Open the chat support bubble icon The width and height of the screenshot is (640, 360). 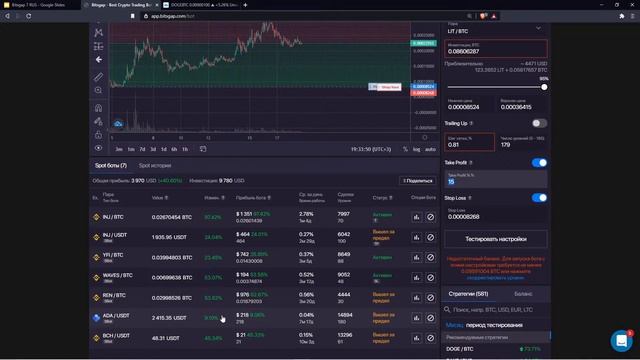pos(621,340)
